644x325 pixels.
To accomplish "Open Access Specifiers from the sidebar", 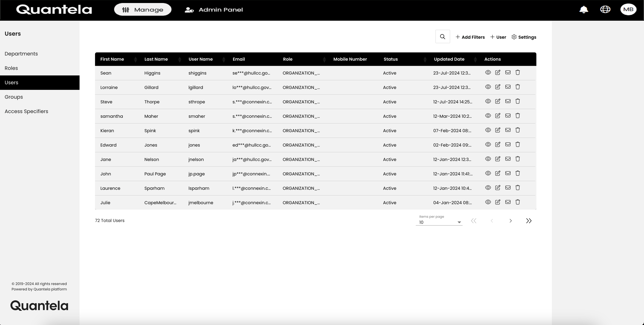I will coord(26,111).
